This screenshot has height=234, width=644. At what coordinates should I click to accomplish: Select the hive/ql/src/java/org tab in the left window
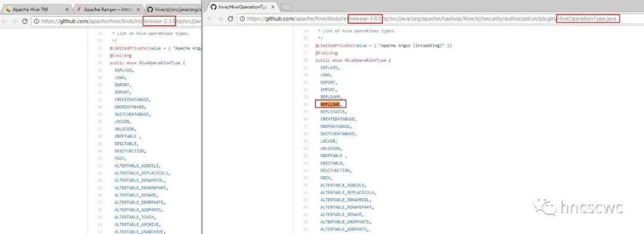pos(174,9)
